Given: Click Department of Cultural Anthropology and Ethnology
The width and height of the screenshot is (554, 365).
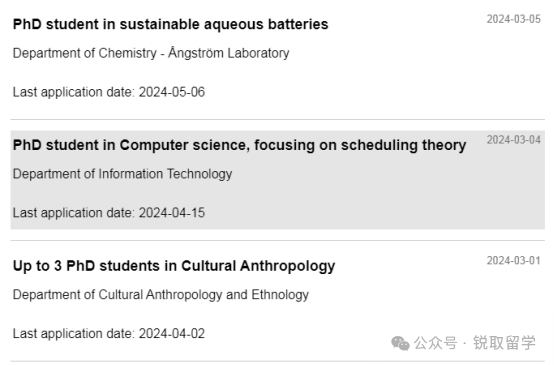Looking at the screenshot, I should point(161,295).
